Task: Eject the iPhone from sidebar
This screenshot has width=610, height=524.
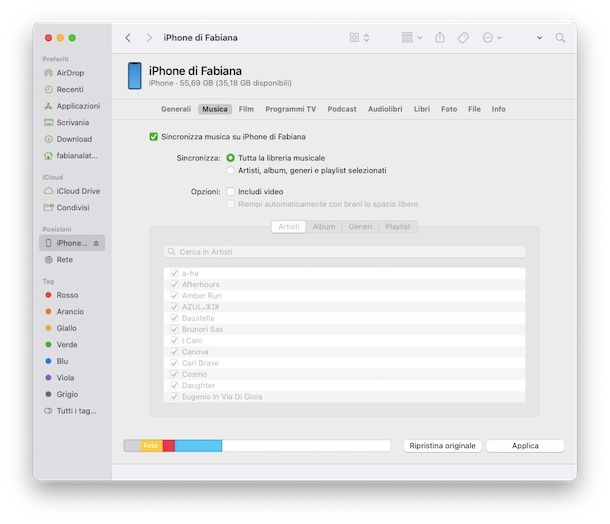Action: tap(96, 243)
